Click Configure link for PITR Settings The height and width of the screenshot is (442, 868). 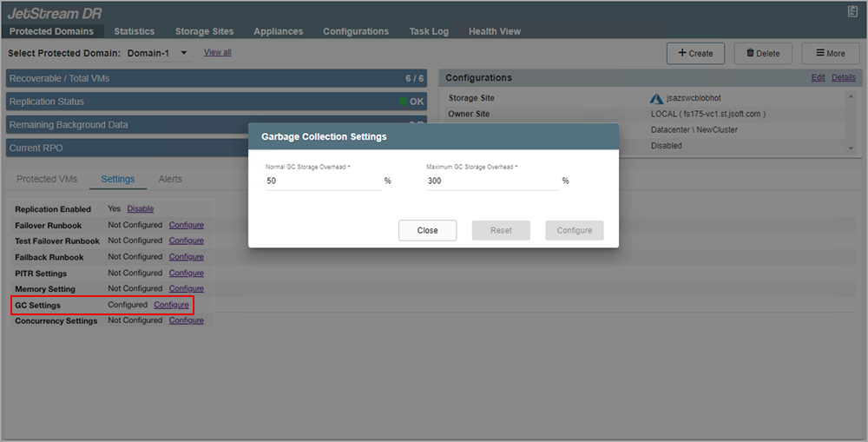(x=186, y=273)
